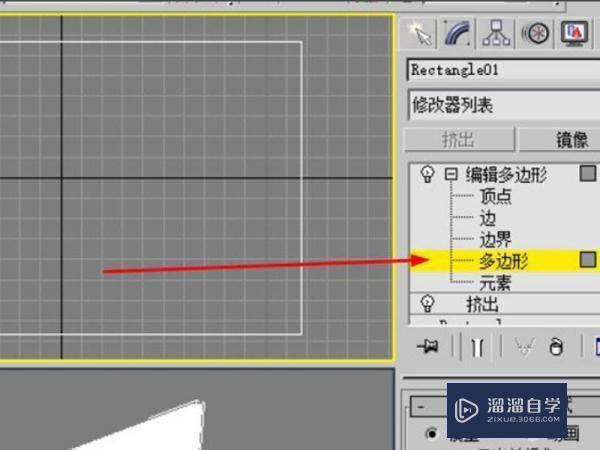Viewport: 600px width, 450px height.
Task: Collapse the 编辑多边形 modifier tree
Action: 451,174
